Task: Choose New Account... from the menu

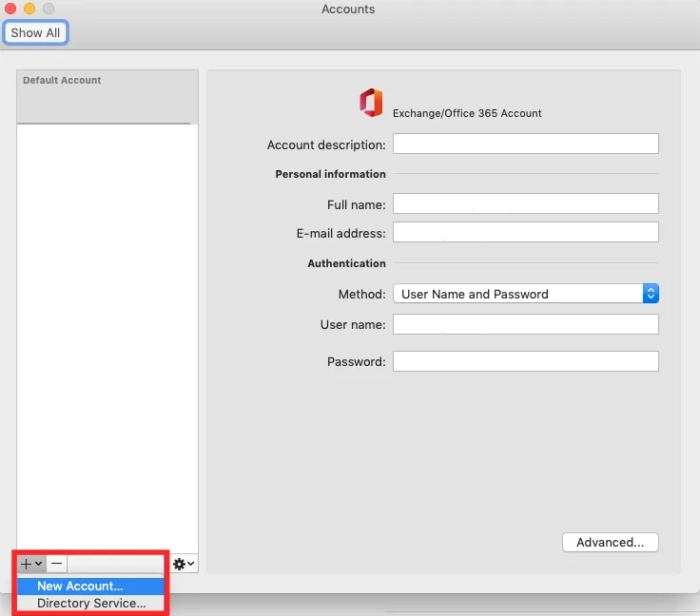Action: pos(90,586)
